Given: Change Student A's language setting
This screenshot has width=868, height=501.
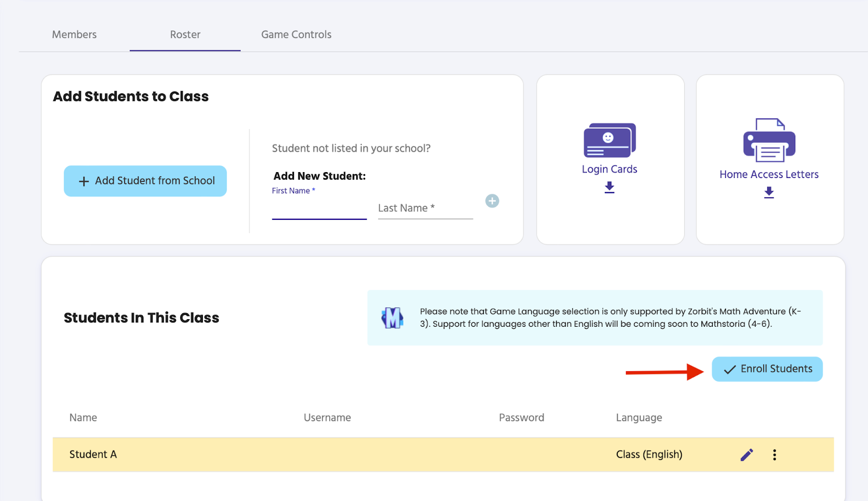Looking at the screenshot, I should coord(649,454).
